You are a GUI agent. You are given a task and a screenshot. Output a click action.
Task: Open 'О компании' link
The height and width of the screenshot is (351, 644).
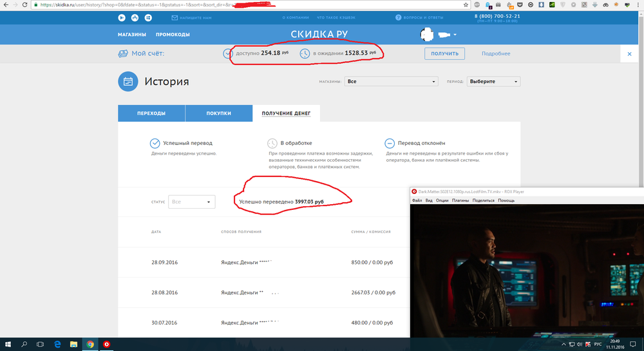(296, 17)
